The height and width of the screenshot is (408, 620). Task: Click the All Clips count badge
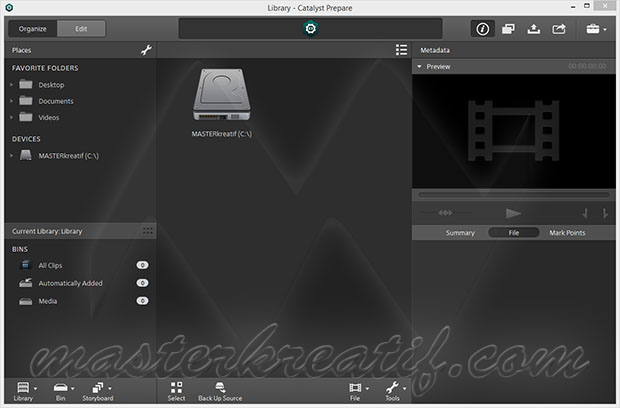pos(142,265)
